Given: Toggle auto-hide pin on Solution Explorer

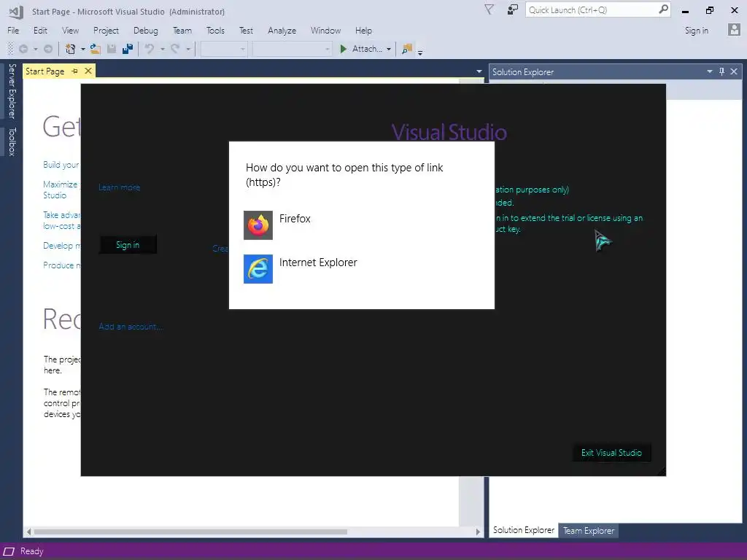Looking at the screenshot, I should tap(721, 71).
